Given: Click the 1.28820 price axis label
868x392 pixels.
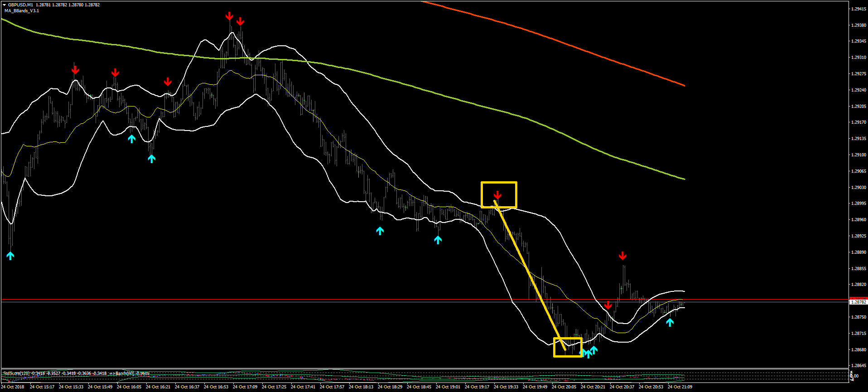Looking at the screenshot, I should click(858, 285).
